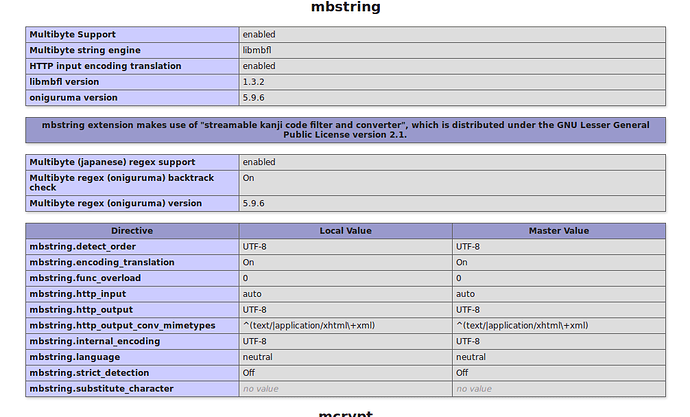Image resolution: width=690 pixels, height=417 pixels.
Task: Click local UTF-8 value for http_output
Action: coord(346,310)
